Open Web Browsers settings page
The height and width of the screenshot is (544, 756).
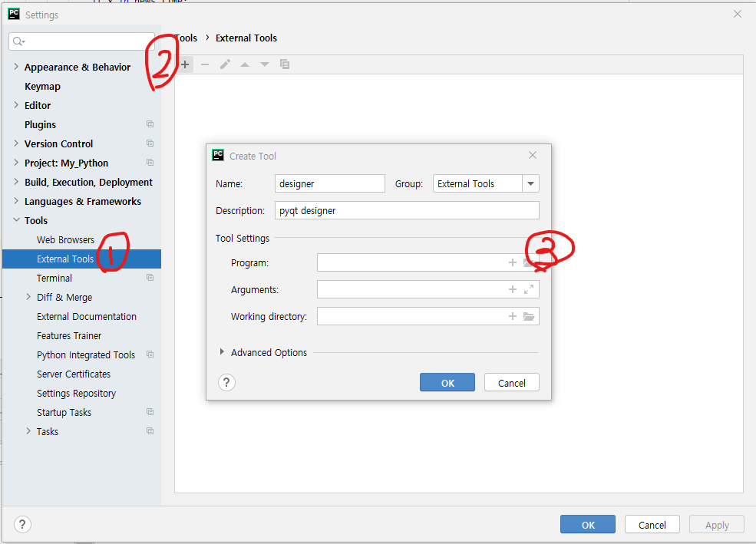point(65,239)
